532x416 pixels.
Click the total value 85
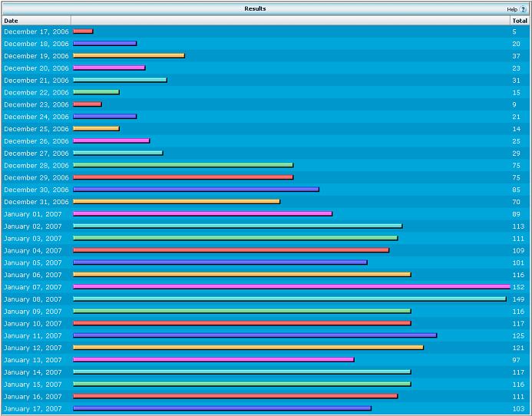517,190
